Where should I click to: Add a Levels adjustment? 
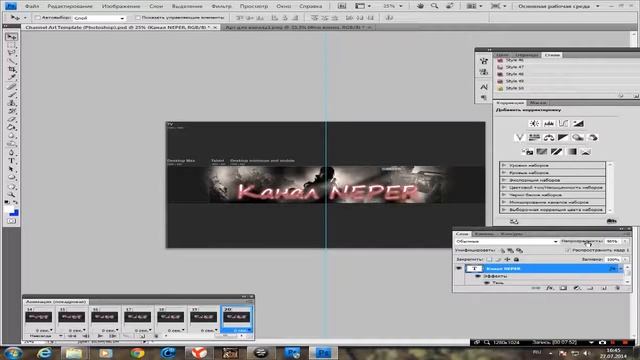coord(549,123)
